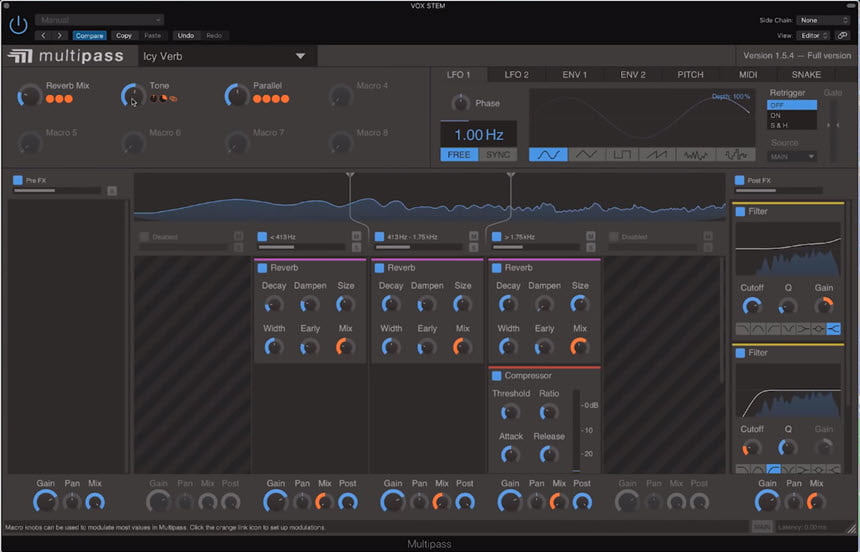Click the Pre FX solo button
Viewport: 860px width, 552px height.
tap(112, 191)
